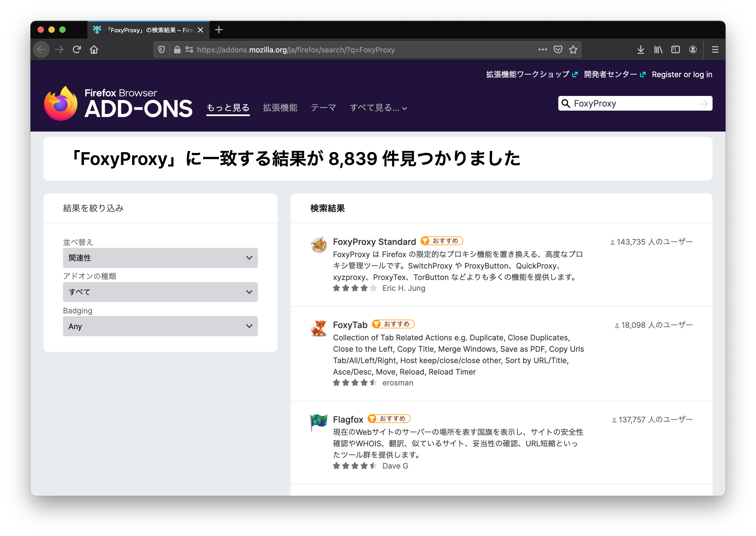The height and width of the screenshot is (536, 756).
Task: Save page to Pocket icon
Action: point(558,50)
